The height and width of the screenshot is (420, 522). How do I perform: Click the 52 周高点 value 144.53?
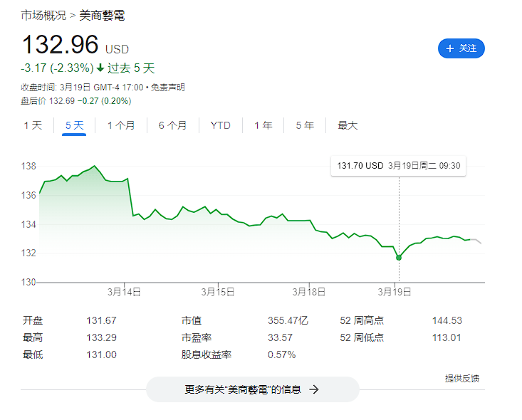[447, 320]
